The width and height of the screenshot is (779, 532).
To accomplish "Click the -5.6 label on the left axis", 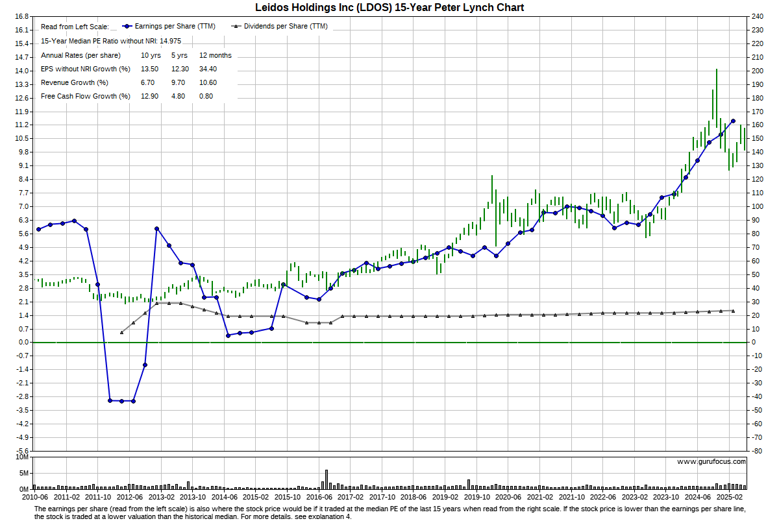I will coord(22,451).
